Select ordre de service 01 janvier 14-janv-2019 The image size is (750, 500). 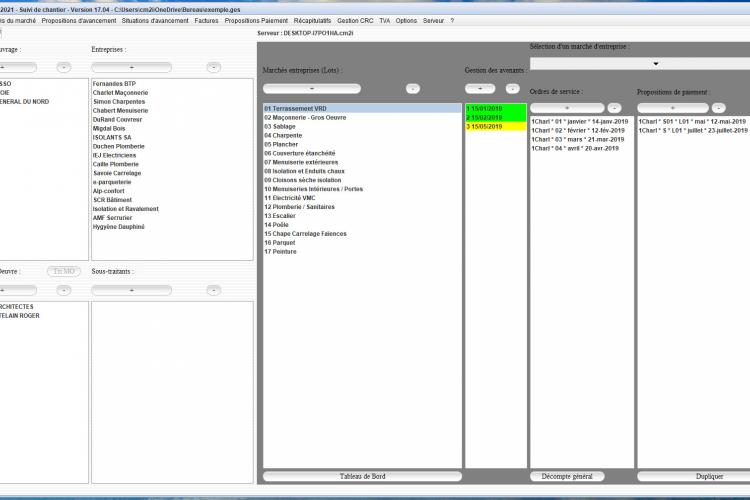(x=580, y=122)
